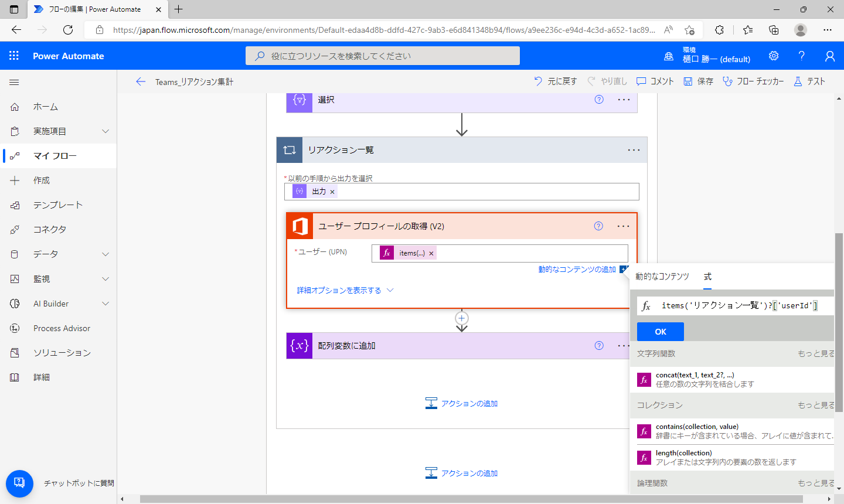Click the 詳細 book icon in sidebar

pos(15,377)
